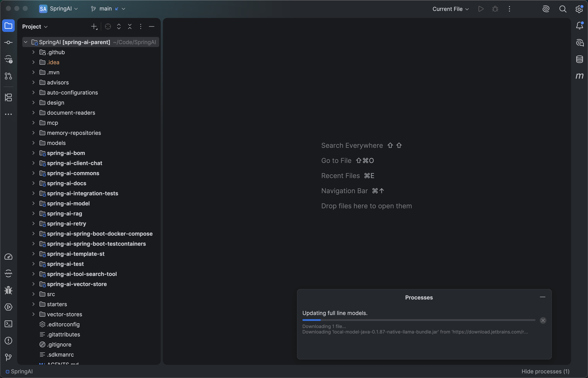588x378 pixels.
Task: Select the spring-ai-integration-tests module
Action: pyautogui.click(x=91, y=193)
